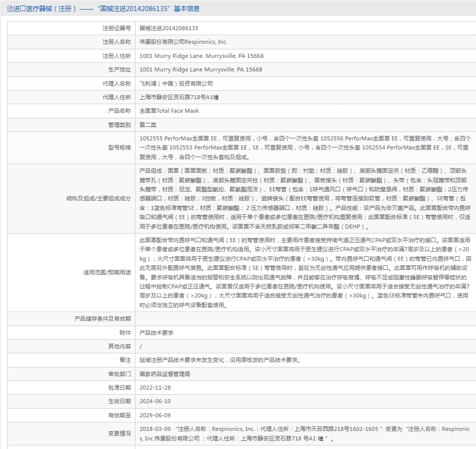
Task: Click the 结构及组成/主要组成成分 label
Action: pyautogui.click(x=98, y=198)
